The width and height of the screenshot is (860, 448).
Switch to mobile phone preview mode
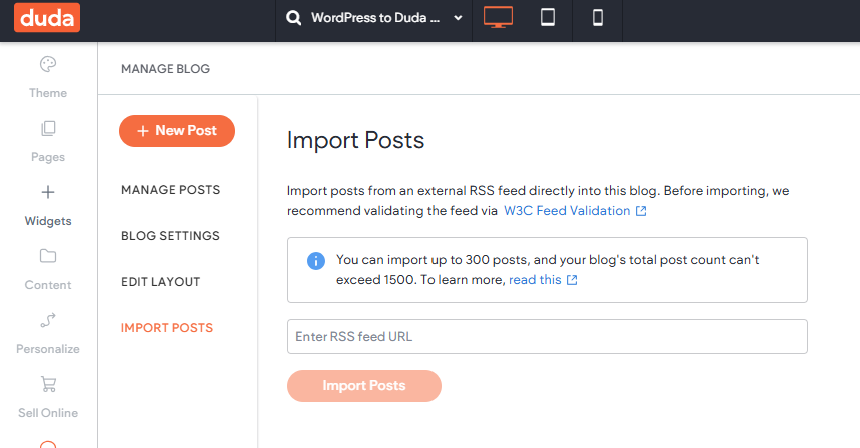tap(598, 18)
